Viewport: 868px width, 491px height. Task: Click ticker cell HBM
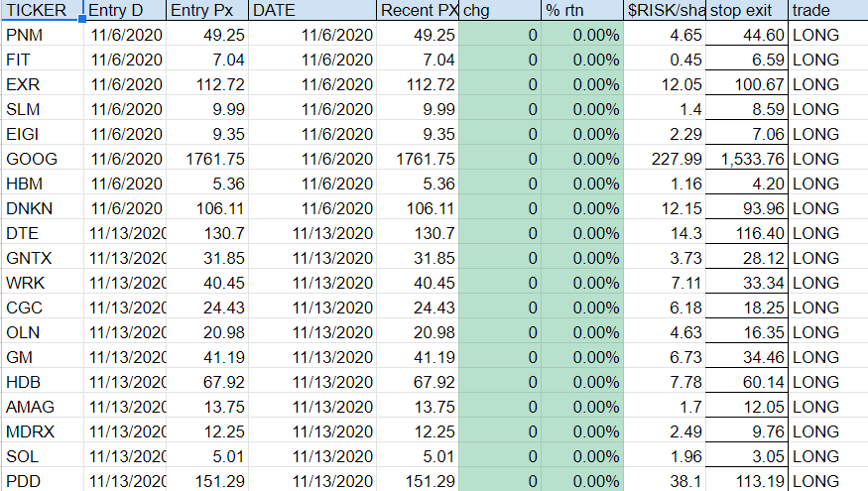(x=42, y=184)
